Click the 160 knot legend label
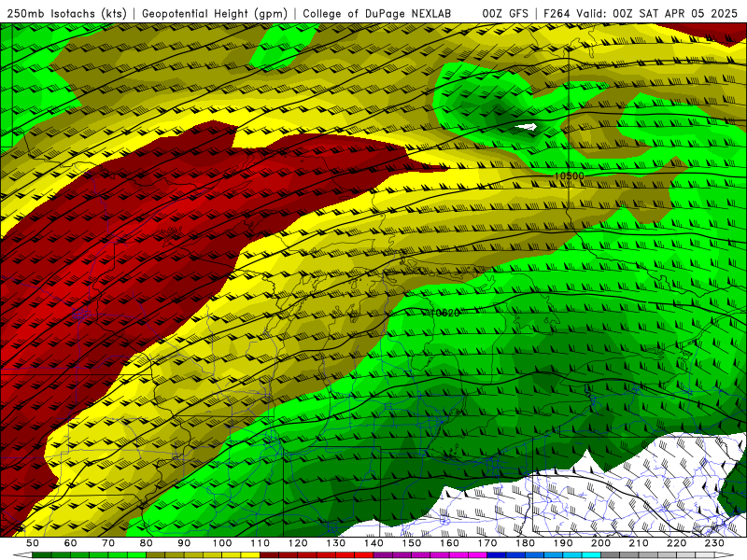 449,543
